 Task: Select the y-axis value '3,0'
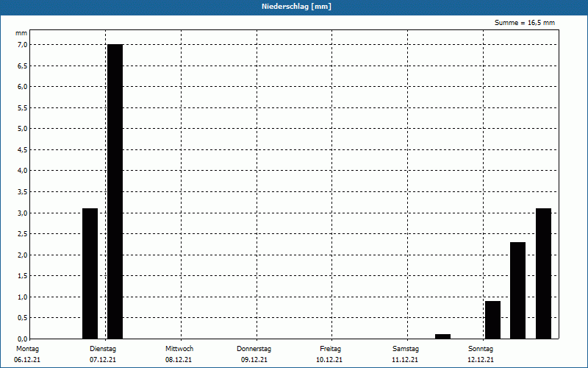pyautogui.click(x=22, y=213)
